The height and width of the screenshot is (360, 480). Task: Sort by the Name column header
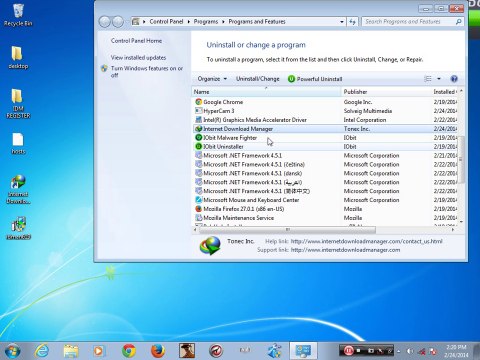pos(267,92)
